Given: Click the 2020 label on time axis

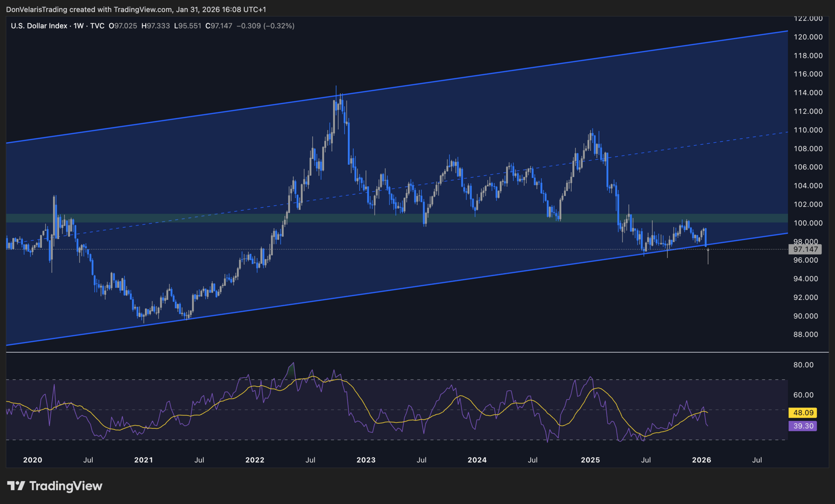Looking at the screenshot, I should pos(33,460).
